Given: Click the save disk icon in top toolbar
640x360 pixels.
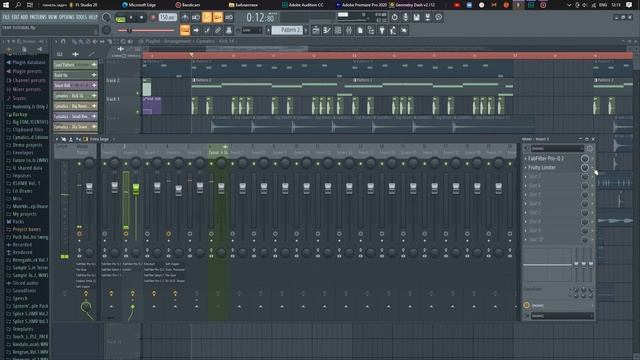Looking at the screenshot, I should coord(416,18).
